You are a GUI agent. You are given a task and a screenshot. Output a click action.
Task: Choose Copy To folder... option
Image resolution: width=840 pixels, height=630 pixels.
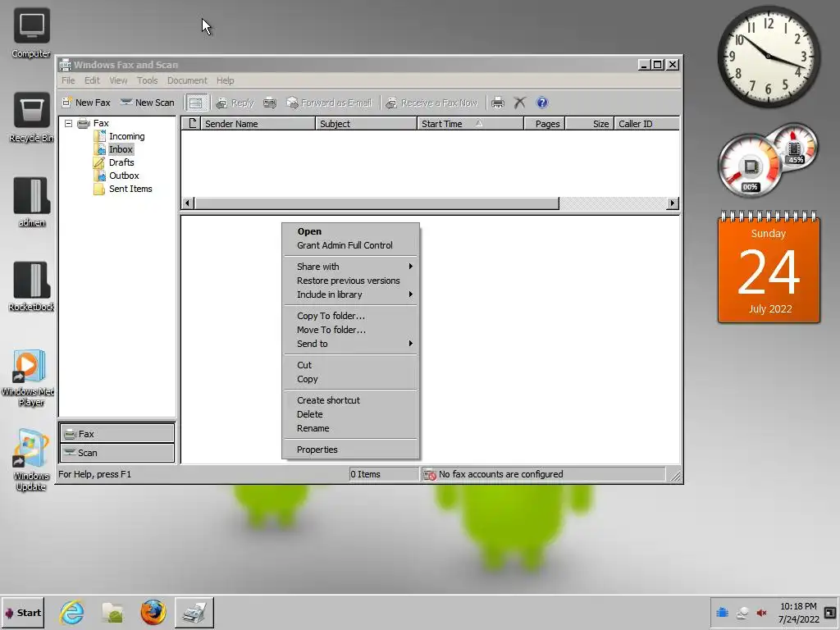point(350,316)
